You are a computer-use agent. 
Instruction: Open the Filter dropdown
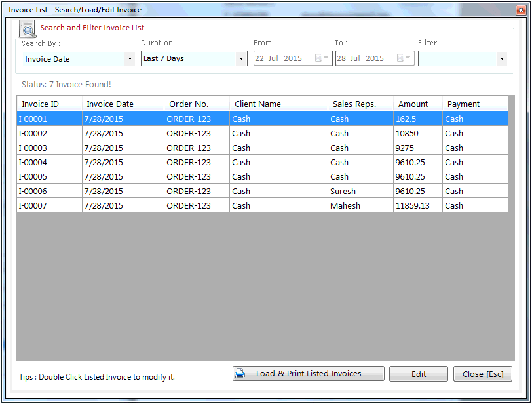coord(501,58)
